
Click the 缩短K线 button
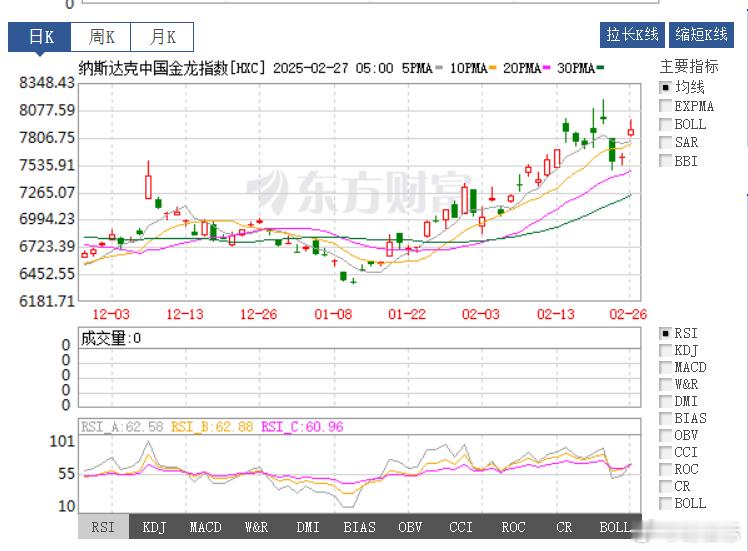coord(701,35)
